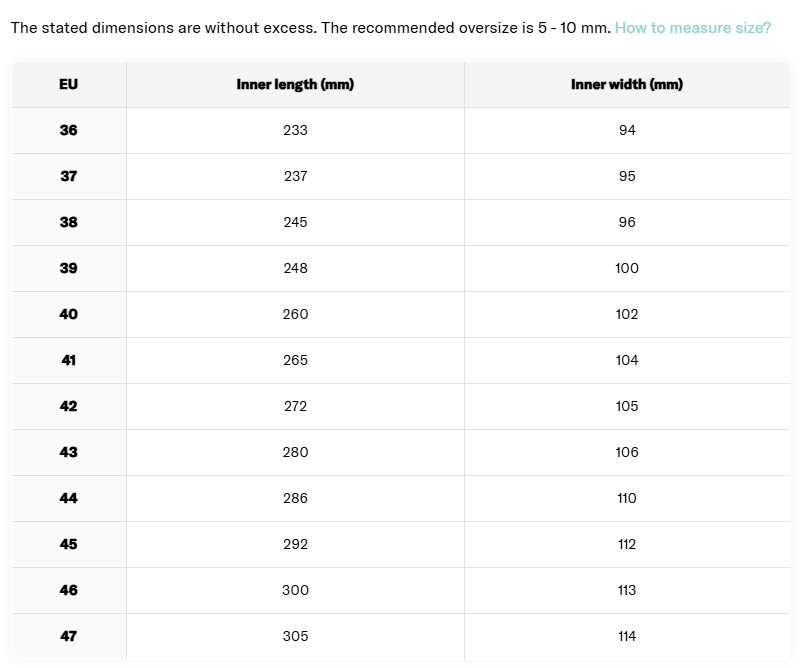Select the EU size 37 row label
Screen dimensions: 800x668
click(69, 176)
